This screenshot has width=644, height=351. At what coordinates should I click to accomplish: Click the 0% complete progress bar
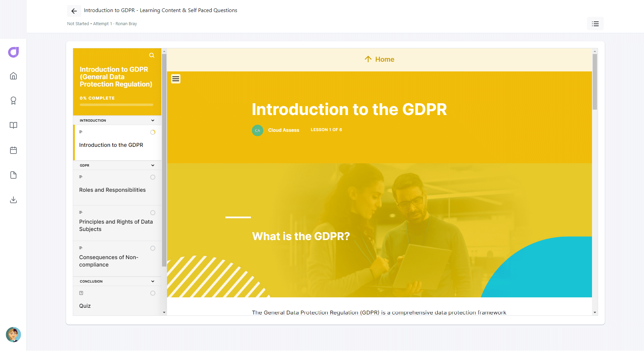click(116, 105)
